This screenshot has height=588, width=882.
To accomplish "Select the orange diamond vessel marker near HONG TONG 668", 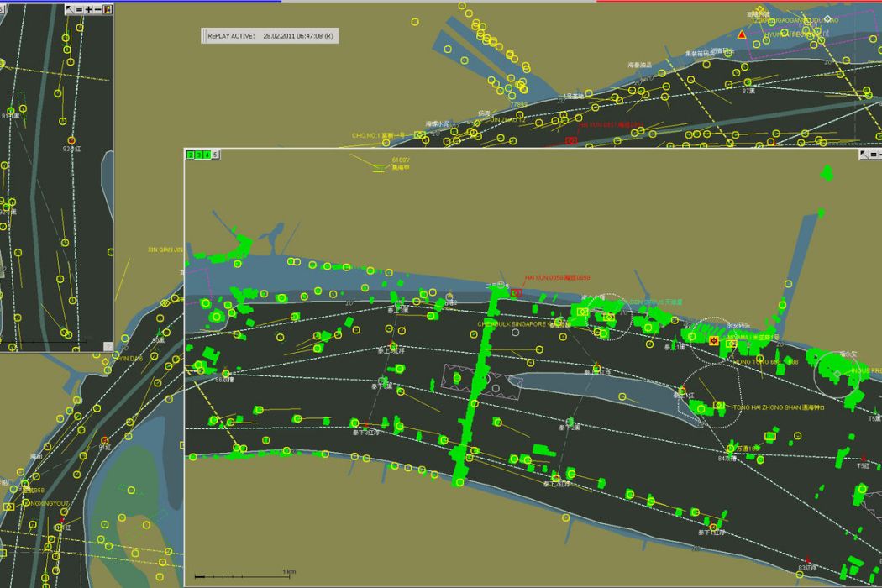I will tap(714, 340).
